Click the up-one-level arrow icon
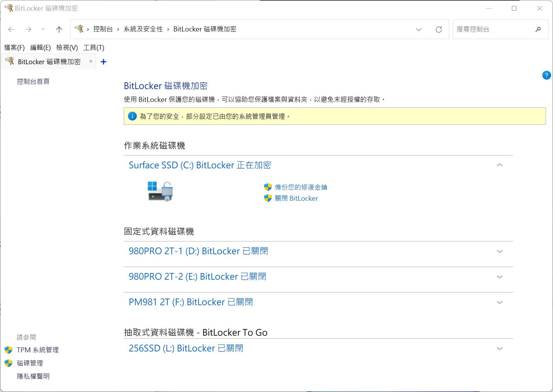 (59, 29)
